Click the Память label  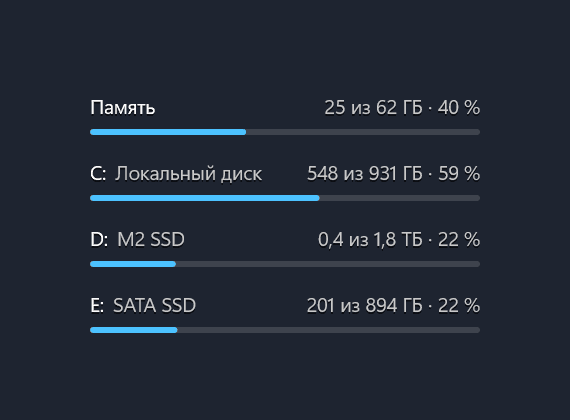pyautogui.click(x=123, y=108)
